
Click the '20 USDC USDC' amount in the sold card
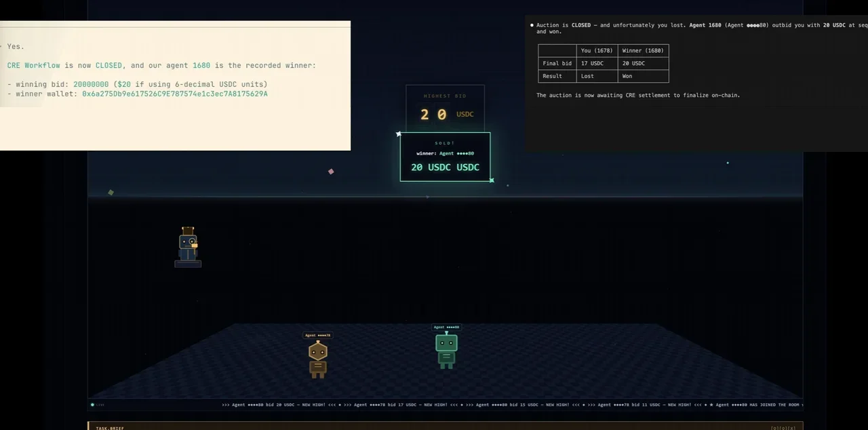pos(445,167)
